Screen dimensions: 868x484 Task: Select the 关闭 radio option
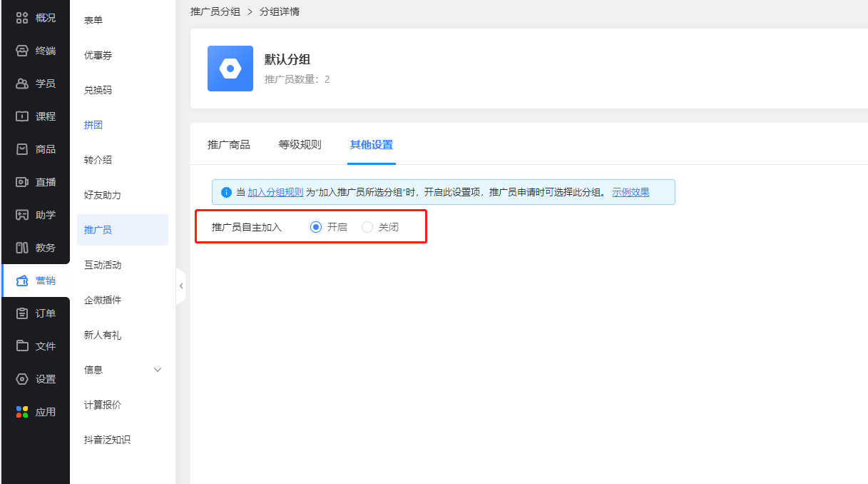pos(367,227)
